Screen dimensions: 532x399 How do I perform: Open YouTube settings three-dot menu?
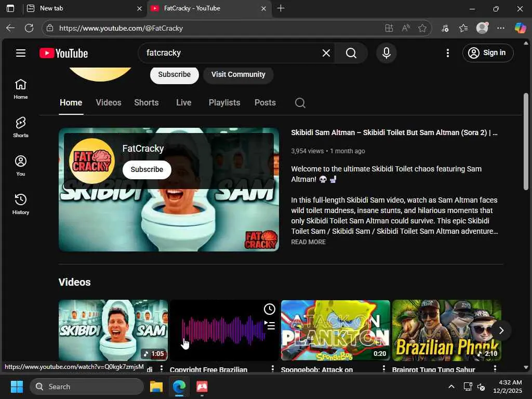click(447, 53)
